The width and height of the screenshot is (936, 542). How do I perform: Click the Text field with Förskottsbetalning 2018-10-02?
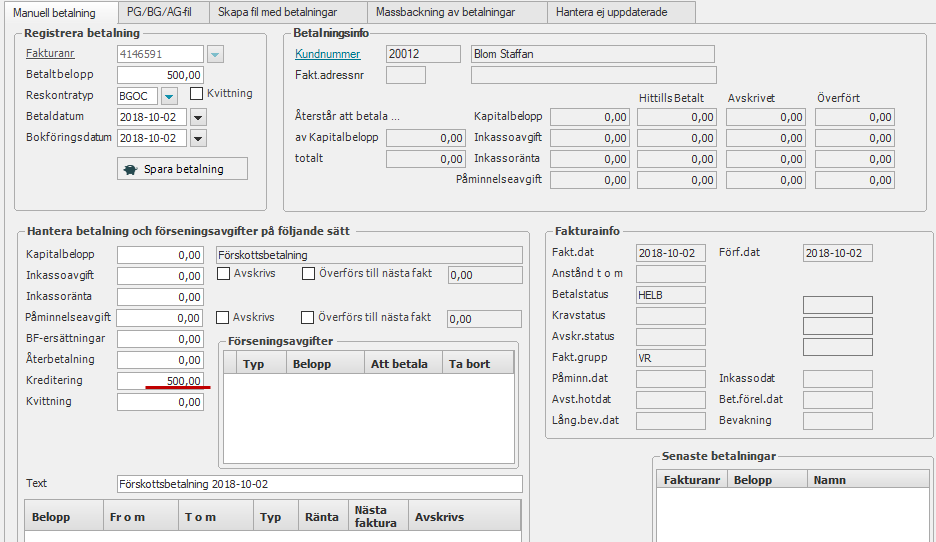point(319,484)
